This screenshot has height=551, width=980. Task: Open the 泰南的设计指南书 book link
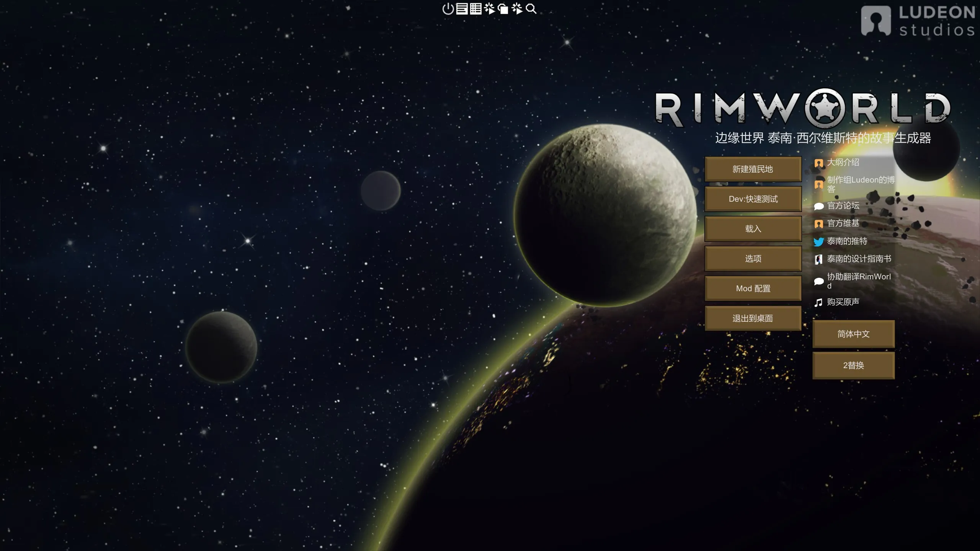tap(859, 259)
